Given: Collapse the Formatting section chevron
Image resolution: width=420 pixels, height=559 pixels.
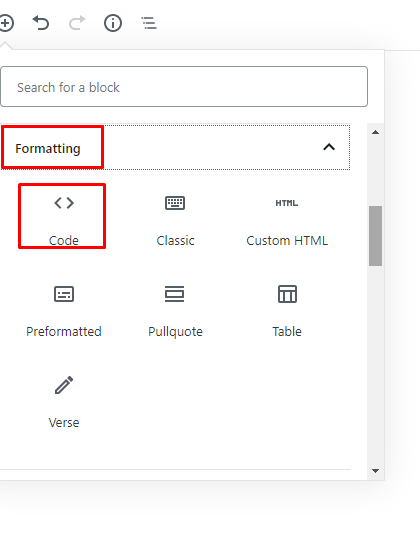Looking at the screenshot, I should [x=329, y=147].
